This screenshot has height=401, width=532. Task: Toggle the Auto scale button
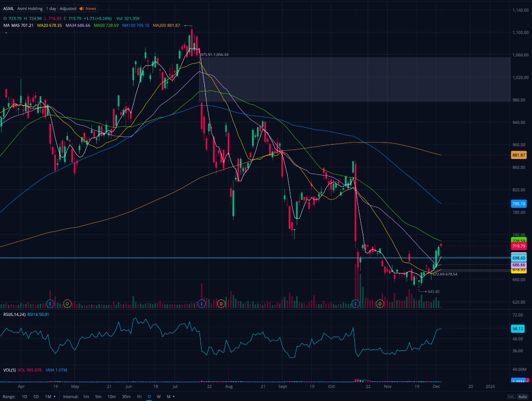coord(522,397)
